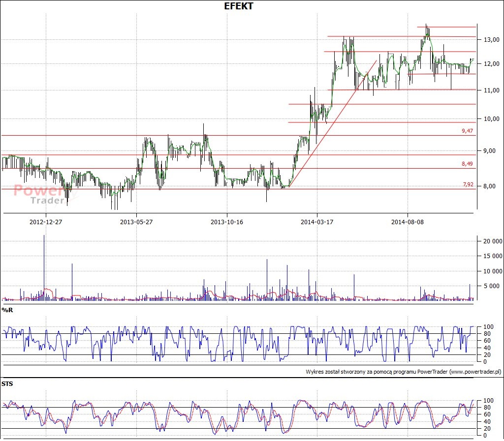Select the STS indicator label
Image resolution: width=504 pixels, height=441 pixels.
pyautogui.click(x=7, y=384)
